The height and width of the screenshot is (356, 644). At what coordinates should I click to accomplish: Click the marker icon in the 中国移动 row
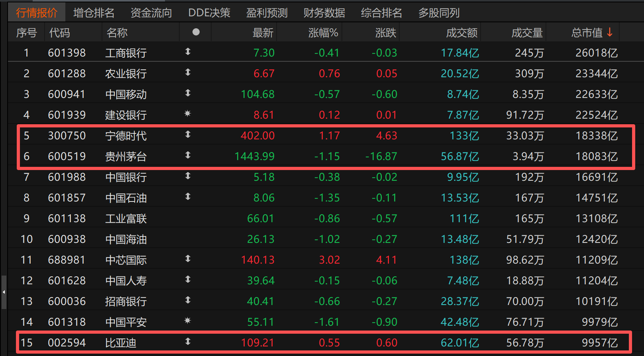click(188, 93)
